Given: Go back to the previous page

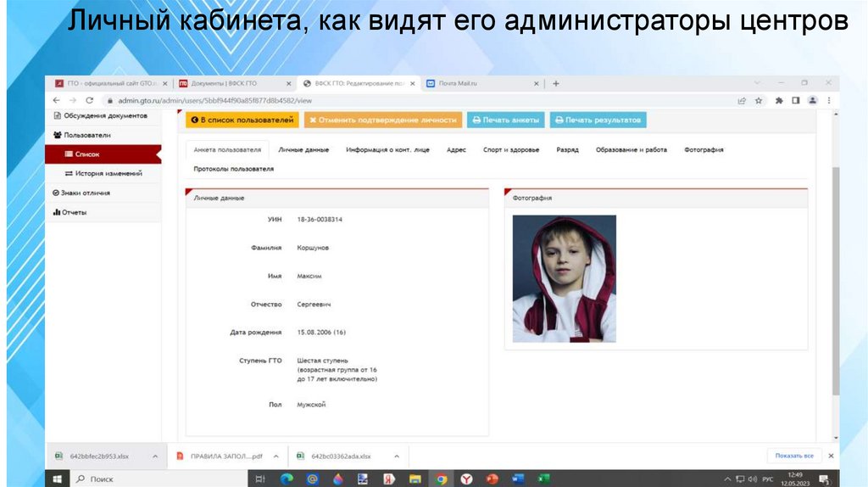Looking at the screenshot, I should tap(57, 100).
